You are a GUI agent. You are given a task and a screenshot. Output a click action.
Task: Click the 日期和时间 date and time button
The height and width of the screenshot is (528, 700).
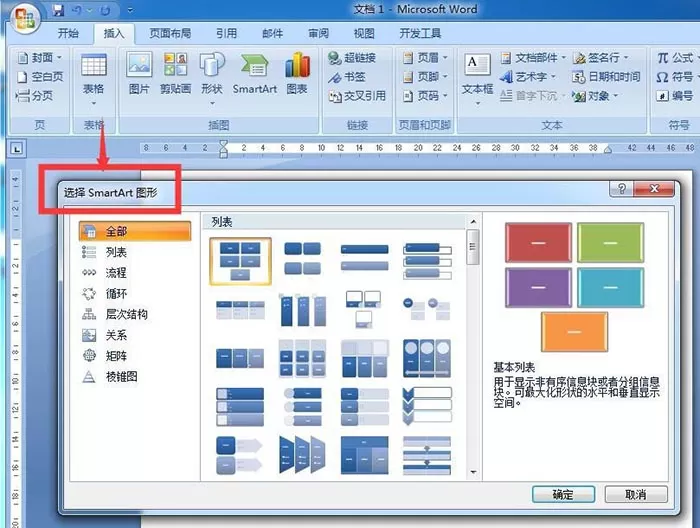point(606,77)
